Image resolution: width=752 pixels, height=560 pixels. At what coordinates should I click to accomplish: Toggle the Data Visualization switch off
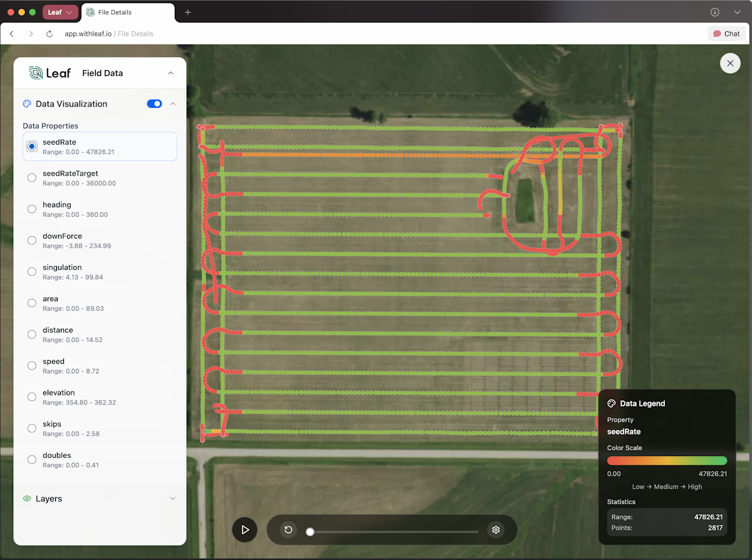tap(154, 104)
